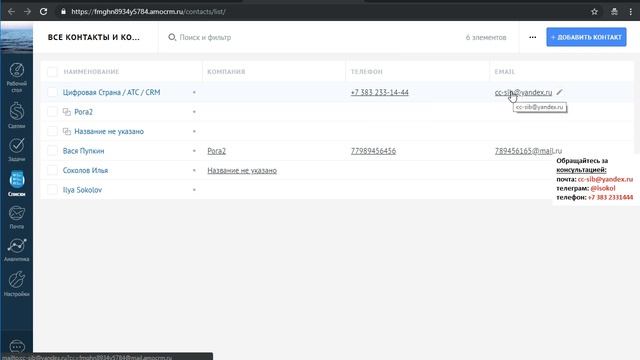Sort by the НАИМЕНОВАНИЕ column header
Viewport: 640px width, 360px height.
click(x=91, y=72)
